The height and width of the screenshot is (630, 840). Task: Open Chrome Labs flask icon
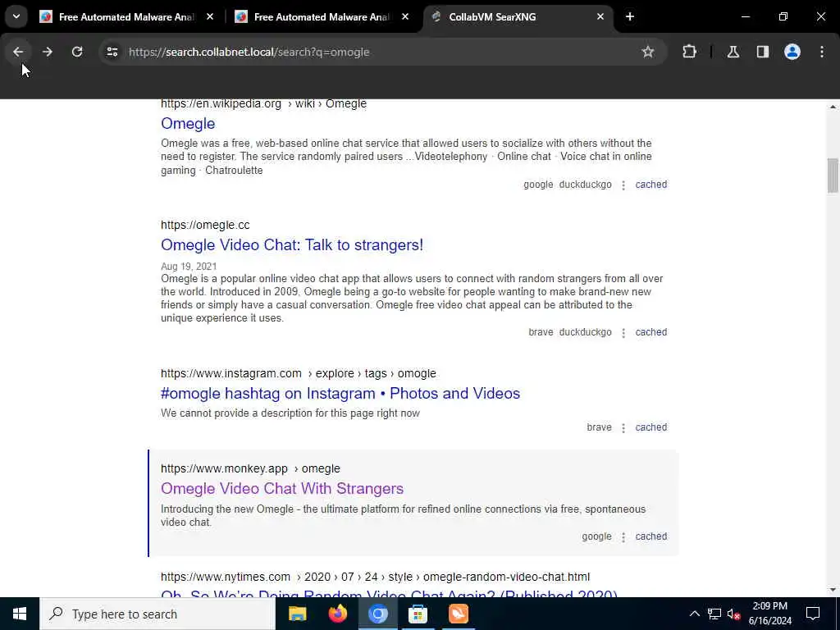[x=733, y=52]
